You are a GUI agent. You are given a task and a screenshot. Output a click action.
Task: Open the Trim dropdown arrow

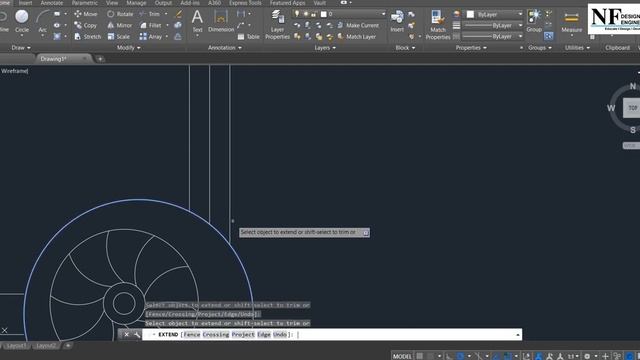166,14
